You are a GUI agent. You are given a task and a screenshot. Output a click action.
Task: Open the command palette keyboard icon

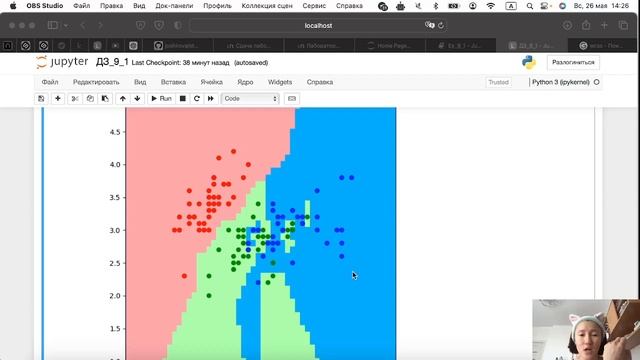[x=292, y=98]
